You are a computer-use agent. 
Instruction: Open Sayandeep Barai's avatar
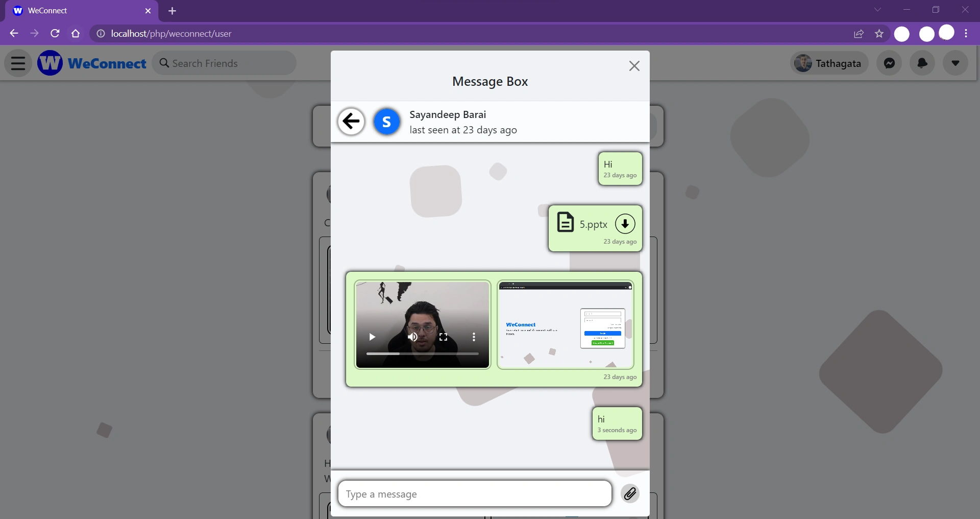387,122
